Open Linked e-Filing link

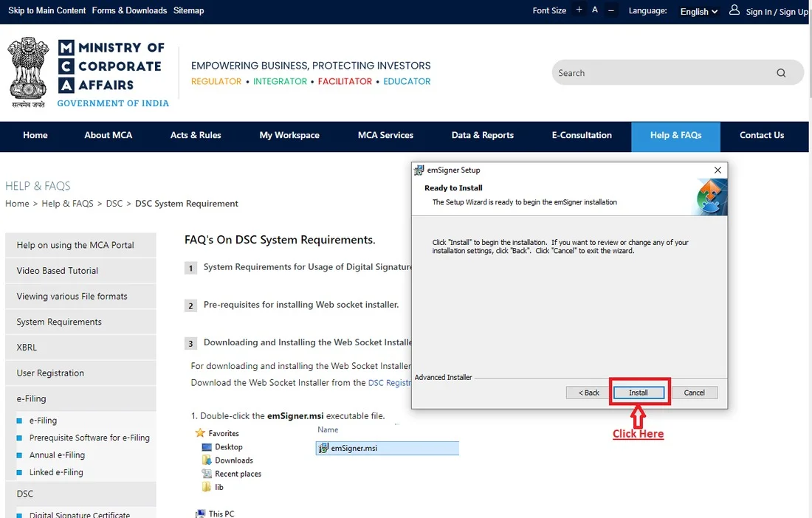click(56, 472)
